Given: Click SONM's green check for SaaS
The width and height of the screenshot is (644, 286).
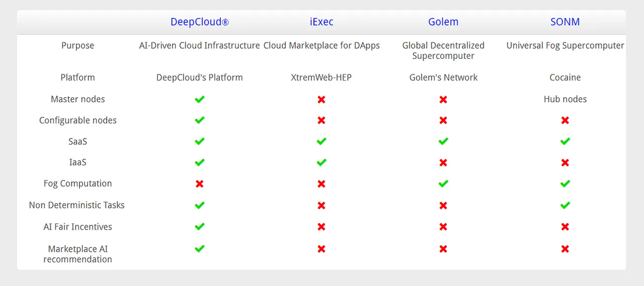Looking at the screenshot, I should [x=565, y=141].
